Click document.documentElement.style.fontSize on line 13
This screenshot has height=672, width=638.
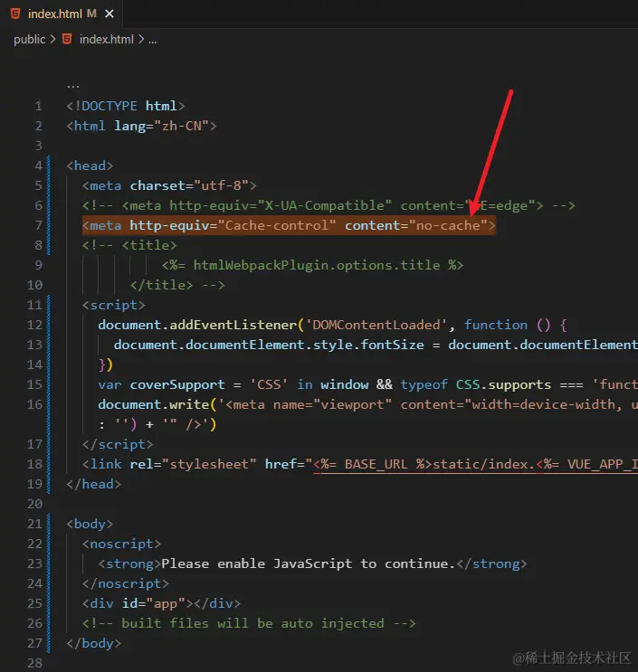click(269, 345)
